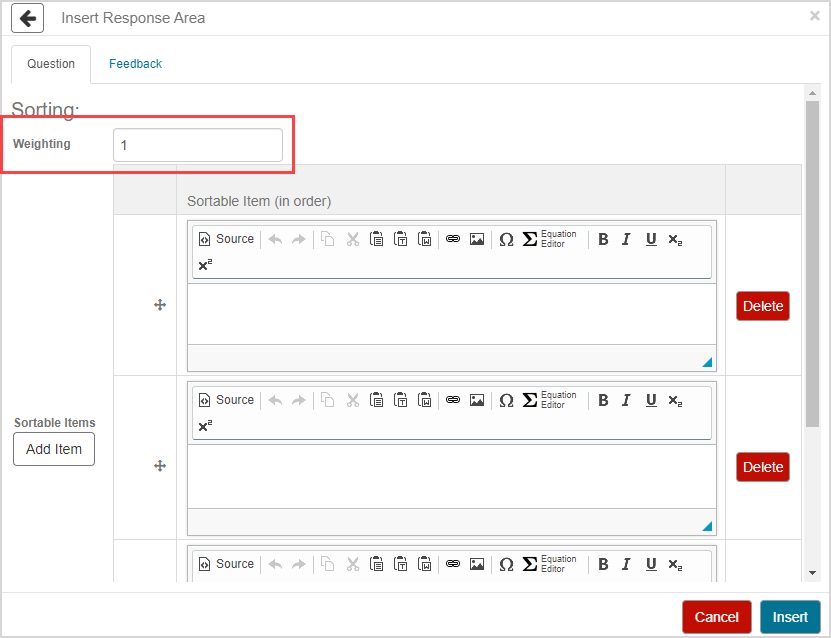Open Equation Editor in second item editor
Viewport: 831px width, 638px height.
549,400
